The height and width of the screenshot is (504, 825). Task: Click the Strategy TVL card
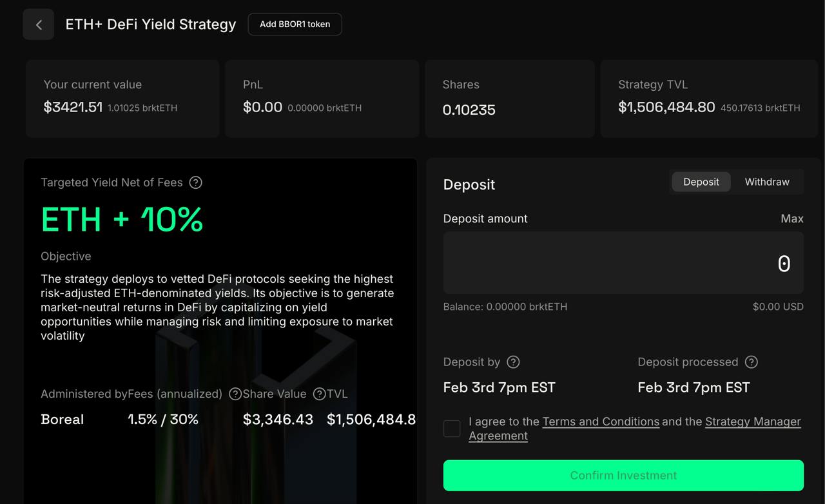pos(709,99)
